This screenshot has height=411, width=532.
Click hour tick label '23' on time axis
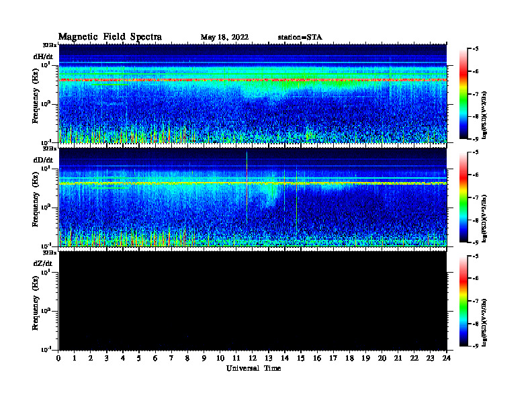point(430,359)
